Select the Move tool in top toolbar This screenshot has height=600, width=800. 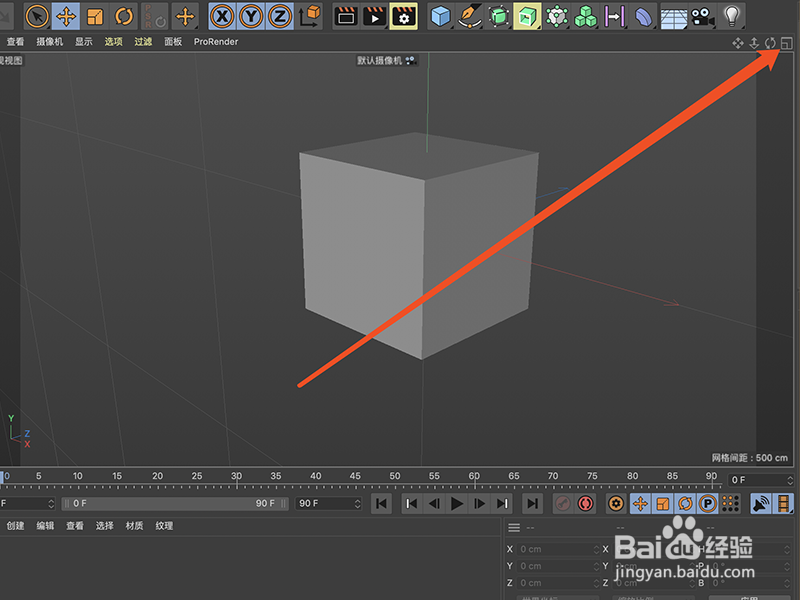click(x=66, y=16)
